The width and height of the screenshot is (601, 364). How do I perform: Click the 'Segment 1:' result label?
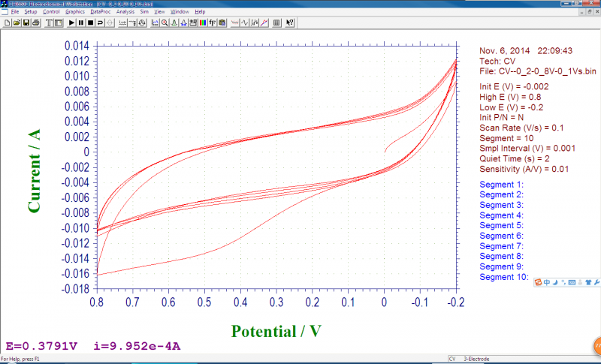501,185
